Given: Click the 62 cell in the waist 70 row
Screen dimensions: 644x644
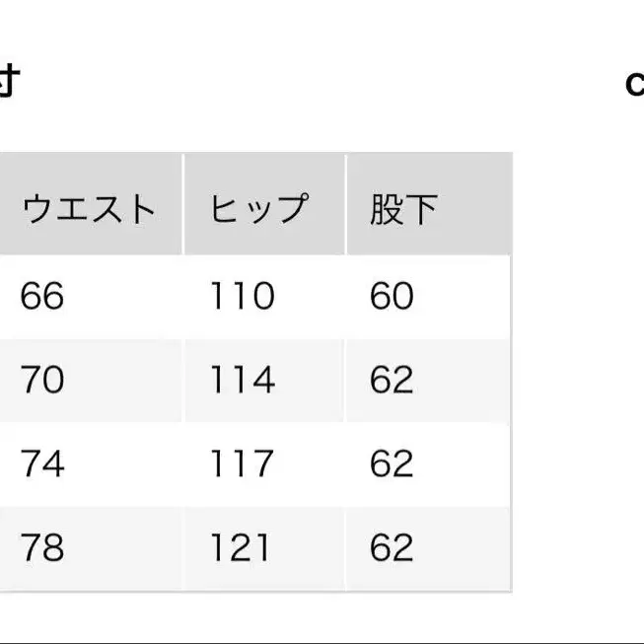Looking at the screenshot, I should 392,380.
